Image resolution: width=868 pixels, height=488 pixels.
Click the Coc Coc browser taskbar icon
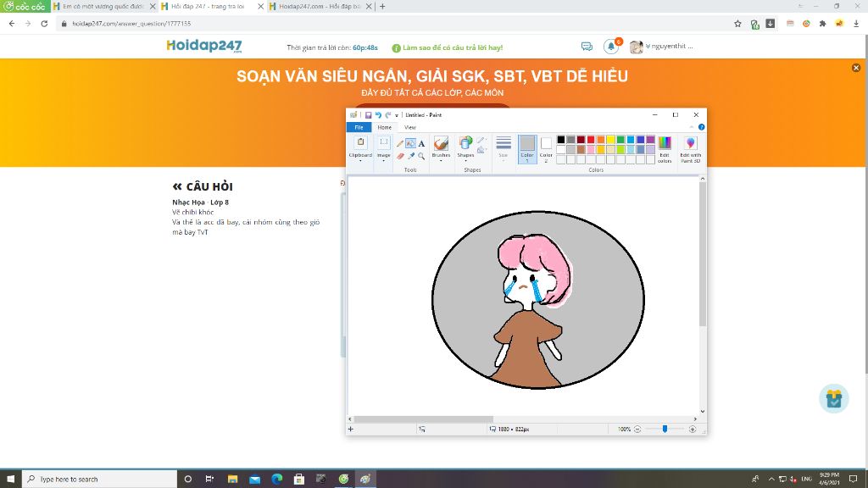[343, 480]
